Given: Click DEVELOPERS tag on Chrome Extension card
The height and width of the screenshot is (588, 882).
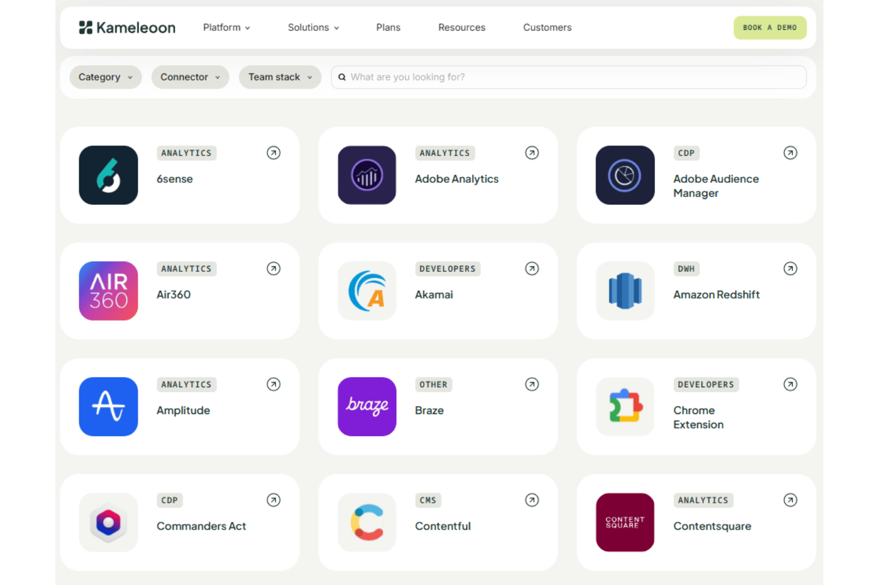Looking at the screenshot, I should pyautogui.click(x=706, y=384).
